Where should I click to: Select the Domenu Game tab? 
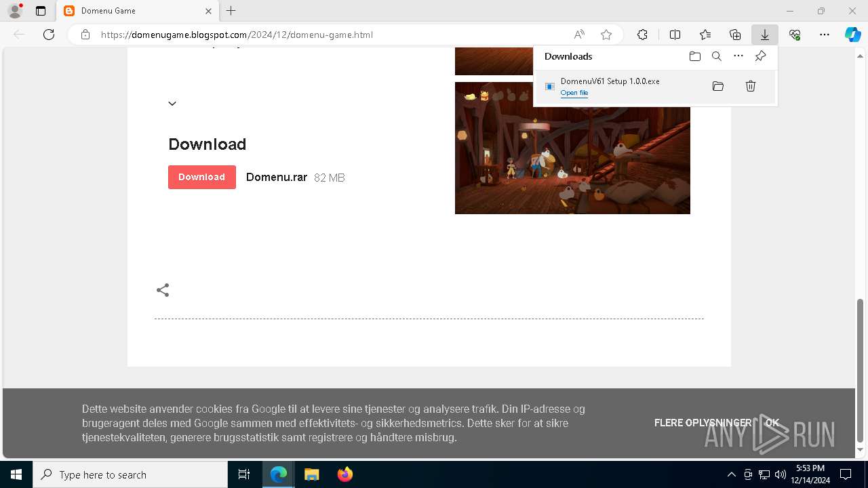click(137, 11)
